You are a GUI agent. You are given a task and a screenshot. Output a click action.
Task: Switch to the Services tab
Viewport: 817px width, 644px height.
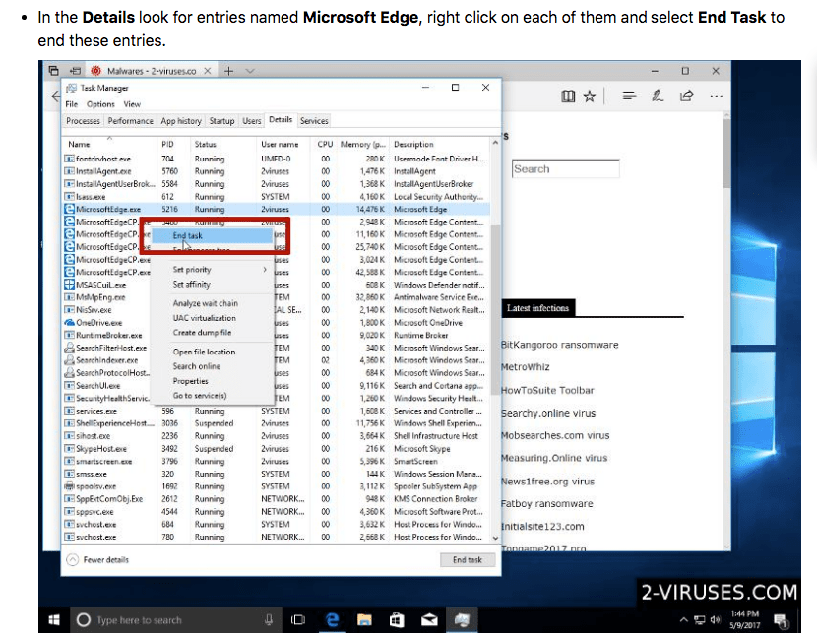pyautogui.click(x=314, y=121)
